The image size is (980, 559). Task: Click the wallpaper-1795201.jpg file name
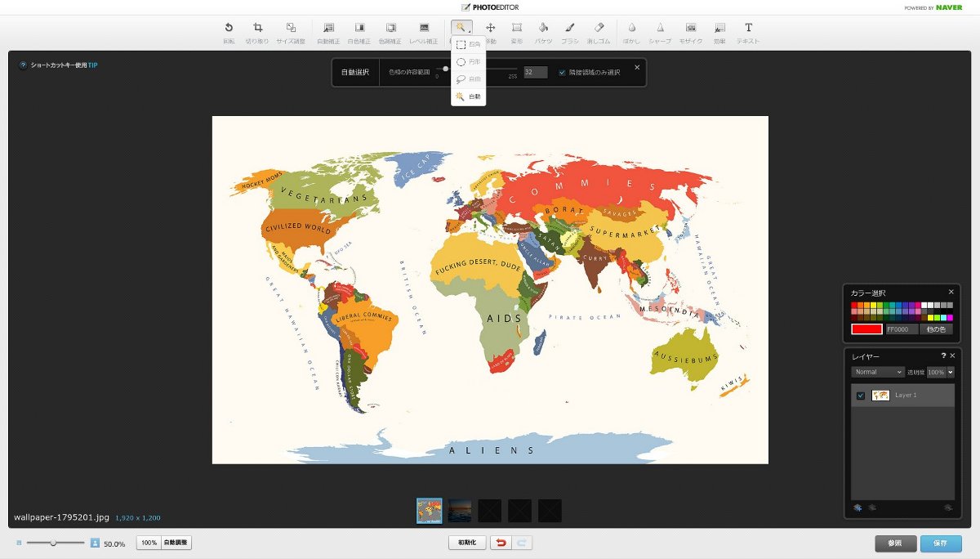pos(61,517)
